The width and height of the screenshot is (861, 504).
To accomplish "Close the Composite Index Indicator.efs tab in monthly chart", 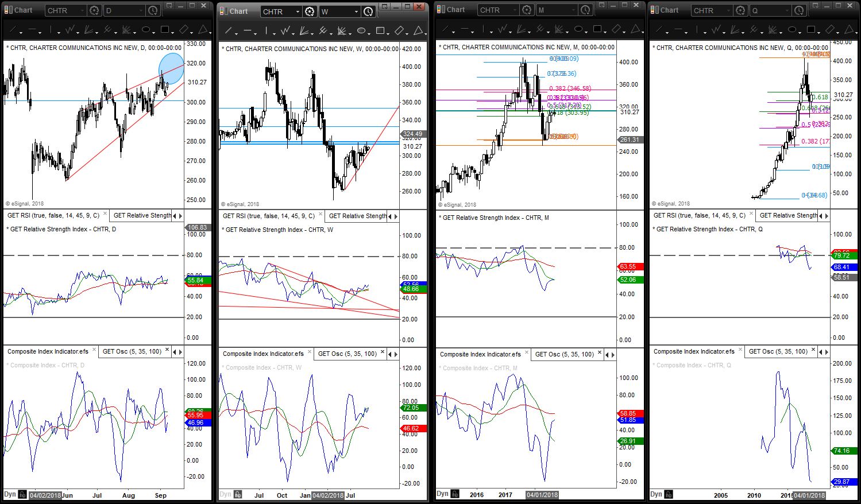I will point(527,353).
